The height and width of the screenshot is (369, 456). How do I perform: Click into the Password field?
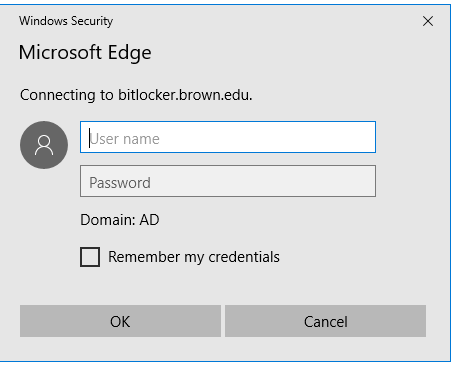228,181
